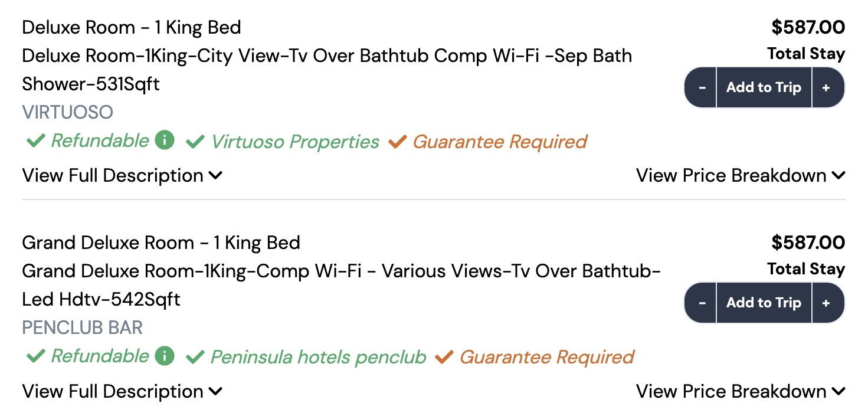Viewport: 868px width, 413px height.
Task: Increase Grand Deluxe Room quantity with plus
Action: (826, 303)
